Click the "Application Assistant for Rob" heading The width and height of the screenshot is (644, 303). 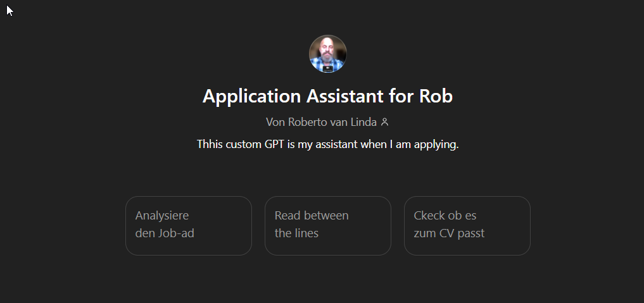327,96
